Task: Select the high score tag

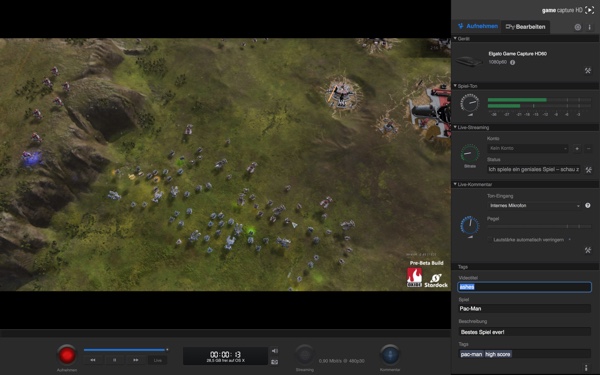Action: (497, 354)
